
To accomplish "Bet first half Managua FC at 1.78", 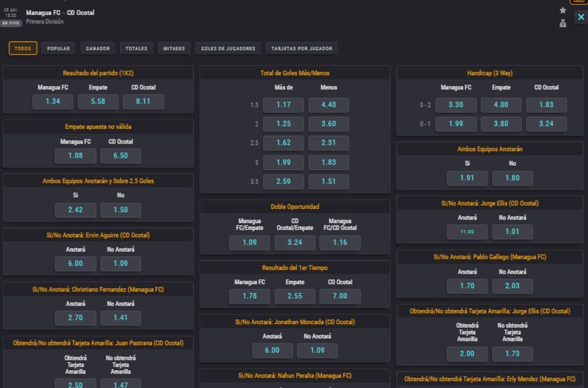I will tap(249, 296).
